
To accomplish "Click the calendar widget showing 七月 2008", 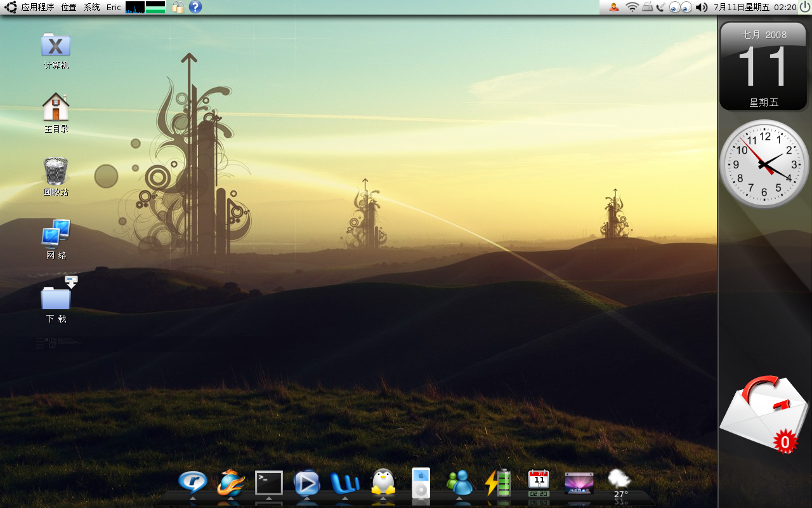I will (x=763, y=66).
